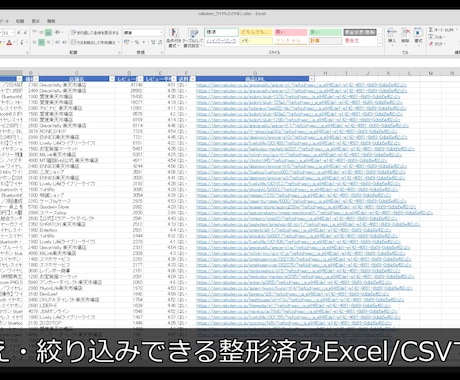Open URL link in 47148 reviews row
The height and width of the screenshot is (380, 460).
[x=301, y=85]
